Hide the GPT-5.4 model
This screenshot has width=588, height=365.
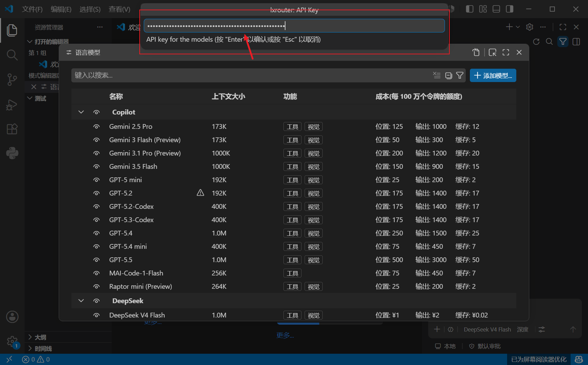pyautogui.click(x=97, y=233)
